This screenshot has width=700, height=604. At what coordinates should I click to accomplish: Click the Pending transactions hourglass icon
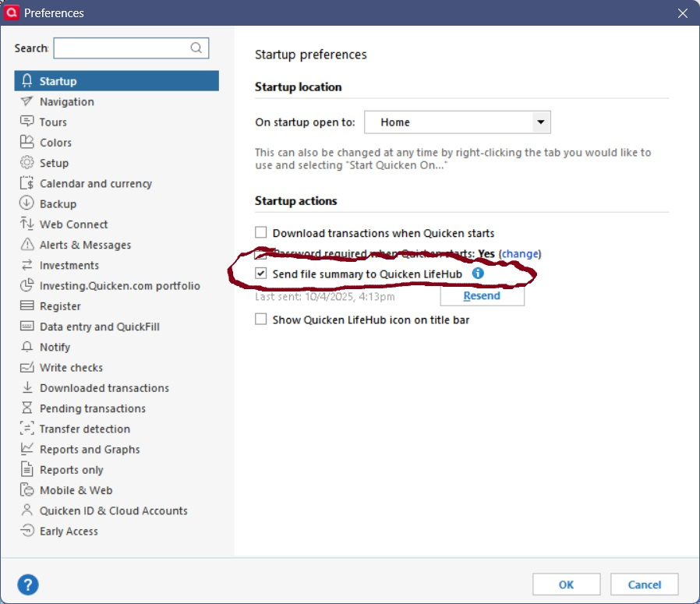coord(27,408)
